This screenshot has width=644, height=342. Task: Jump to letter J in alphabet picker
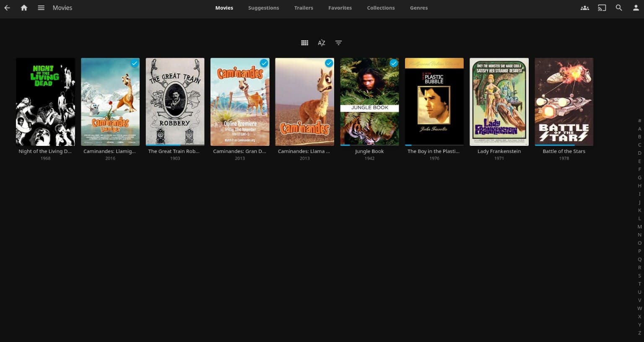(639, 202)
